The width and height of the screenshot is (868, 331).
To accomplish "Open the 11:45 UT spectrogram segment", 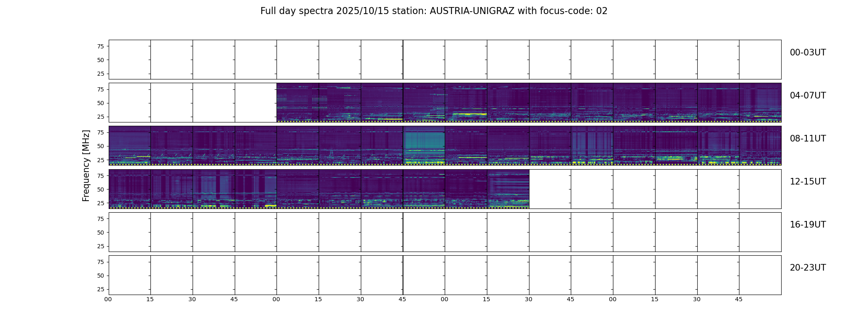I will [760, 146].
